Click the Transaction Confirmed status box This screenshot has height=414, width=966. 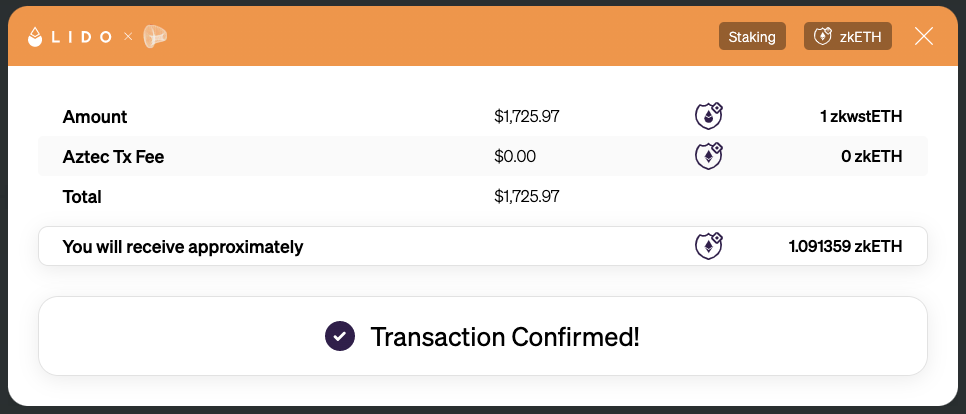tap(482, 336)
